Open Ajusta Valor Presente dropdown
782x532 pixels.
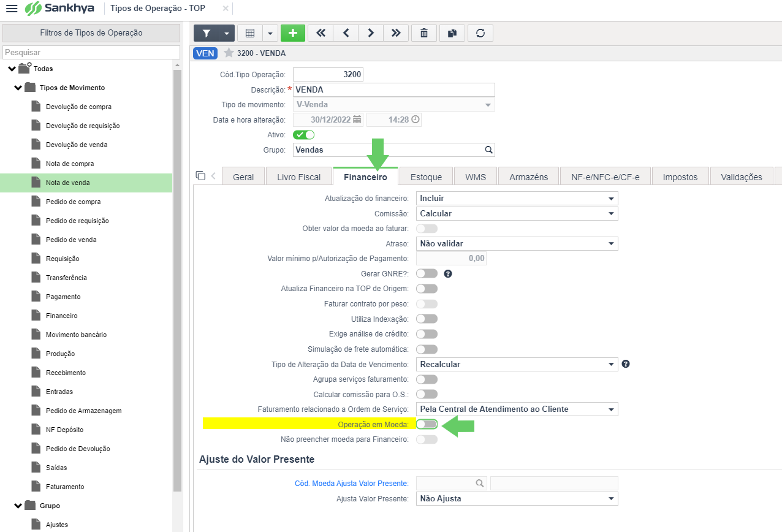pos(517,498)
